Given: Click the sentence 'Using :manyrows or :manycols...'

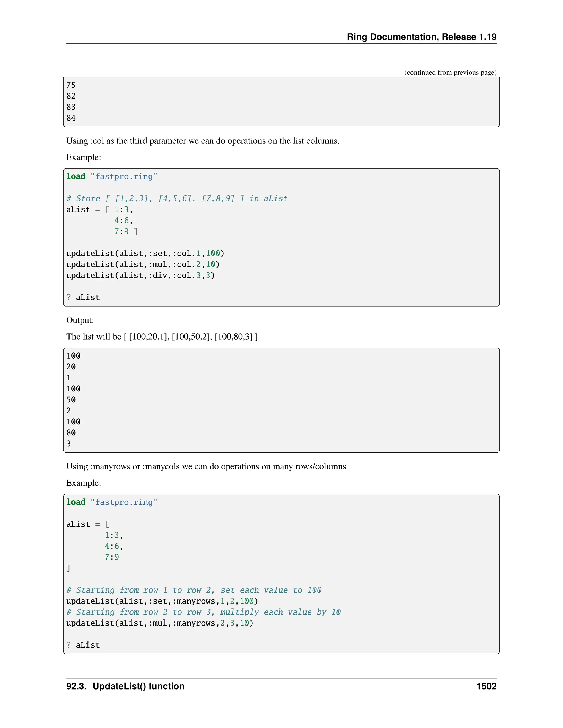Looking at the screenshot, I should pyautogui.click(x=206, y=466).
